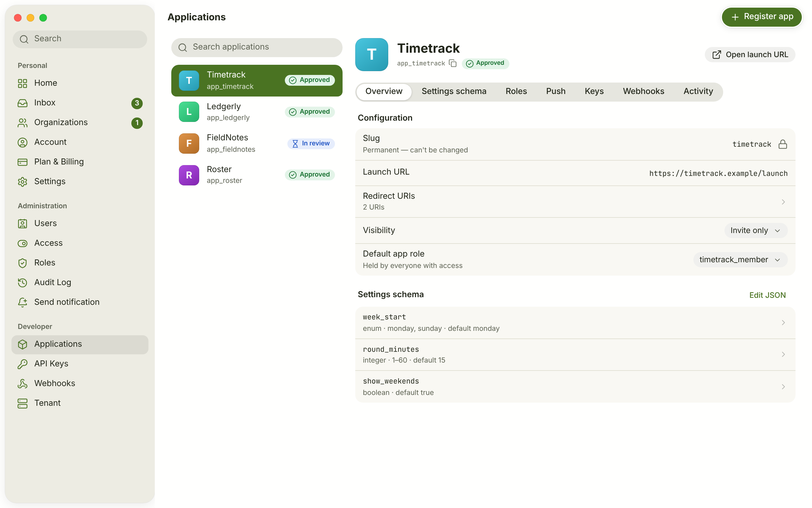Switch to the Webhooks tab

[643, 91]
